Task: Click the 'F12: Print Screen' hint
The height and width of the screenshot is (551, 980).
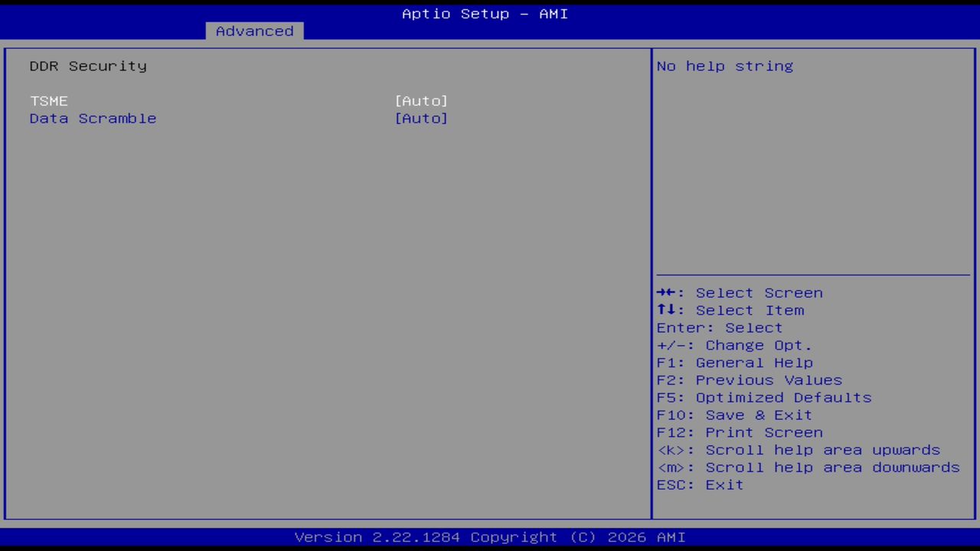Action: [740, 433]
